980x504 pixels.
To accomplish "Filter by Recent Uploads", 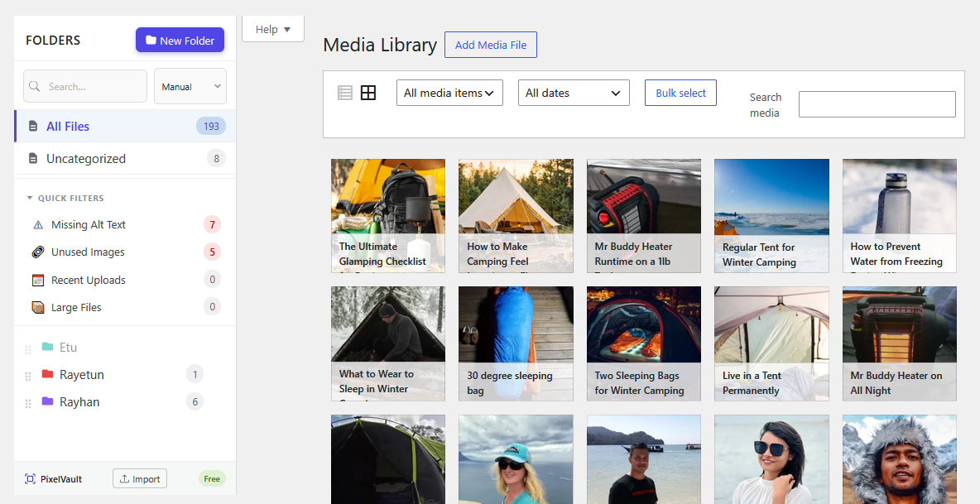I will (x=125, y=280).
